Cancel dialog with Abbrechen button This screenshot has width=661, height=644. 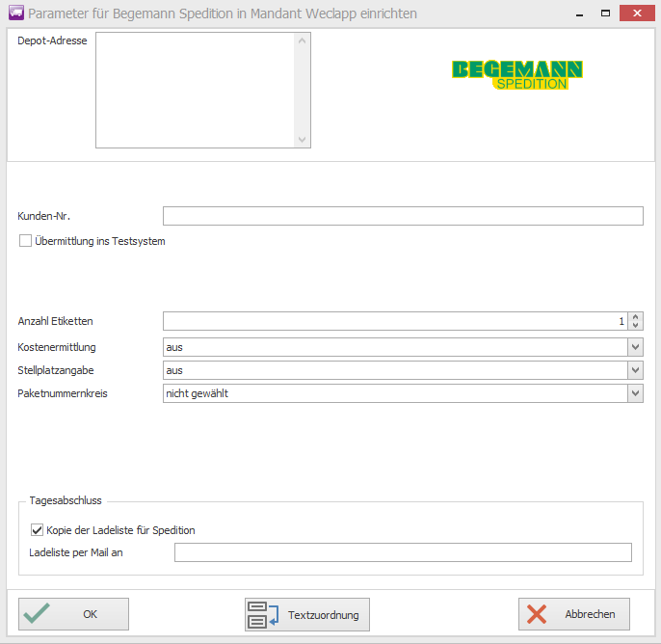(574, 614)
